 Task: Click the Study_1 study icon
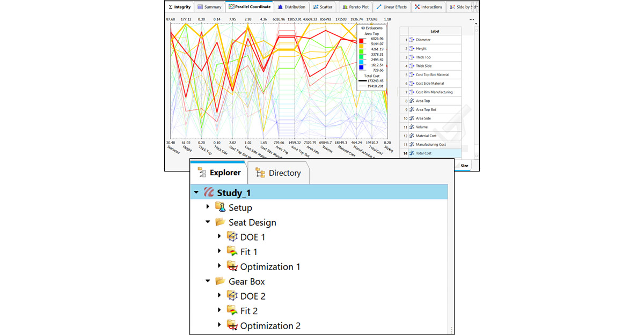pyautogui.click(x=208, y=192)
